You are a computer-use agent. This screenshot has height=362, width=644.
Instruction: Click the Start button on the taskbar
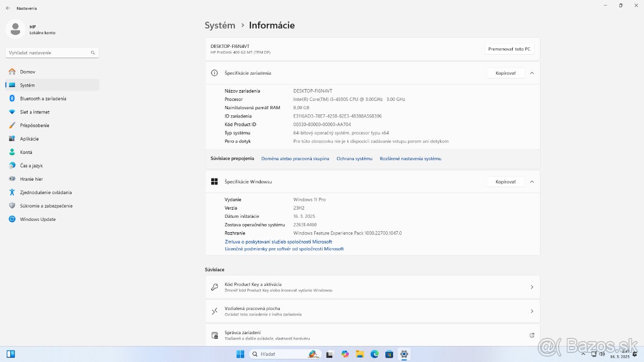click(x=239, y=354)
